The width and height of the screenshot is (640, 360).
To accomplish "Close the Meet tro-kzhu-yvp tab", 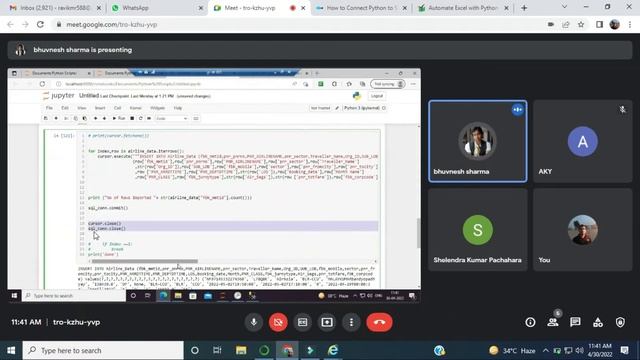I will [303, 8].
